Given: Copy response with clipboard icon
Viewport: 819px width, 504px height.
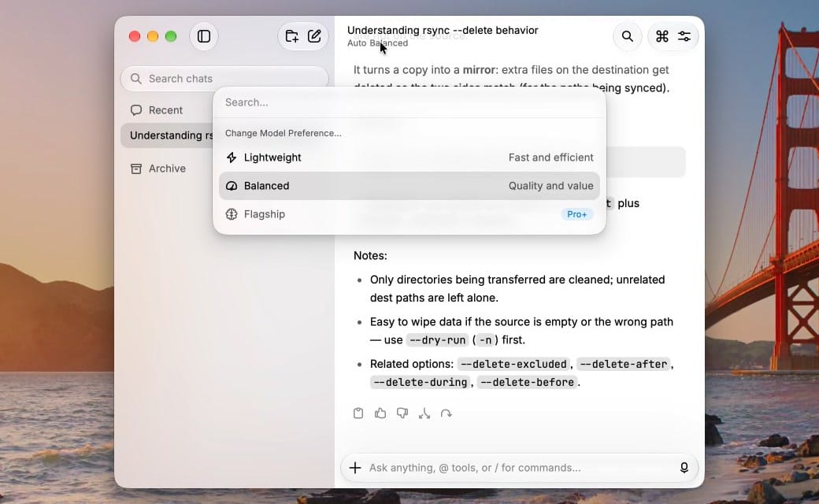Looking at the screenshot, I should 358,413.
